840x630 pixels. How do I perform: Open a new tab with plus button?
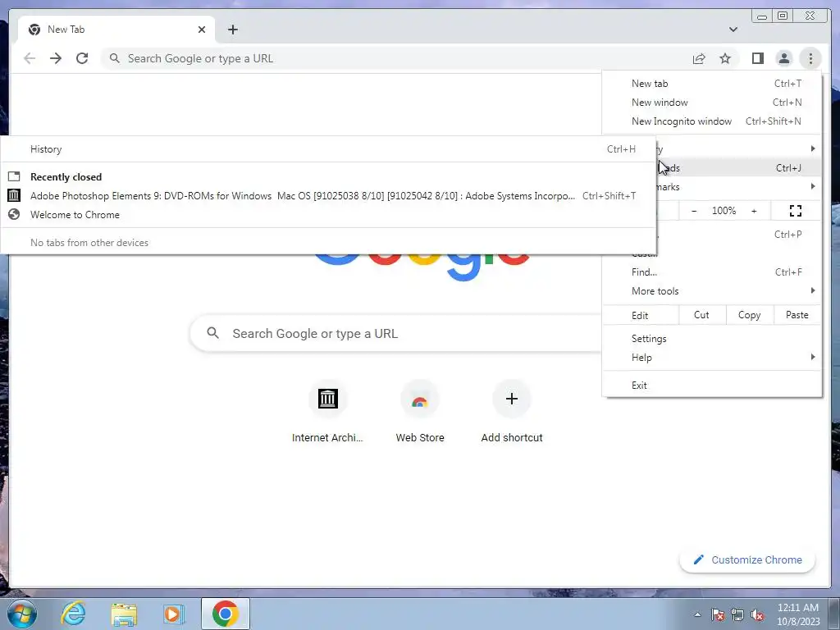click(x=232, y=30)
